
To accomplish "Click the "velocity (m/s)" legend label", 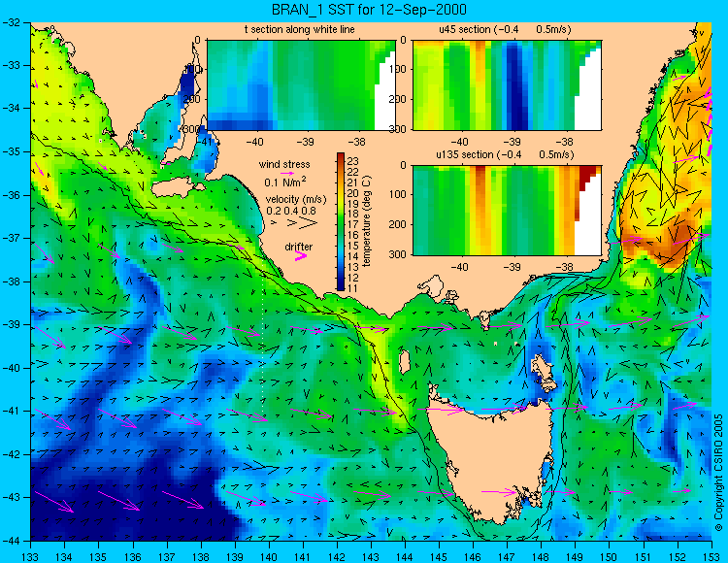I will coord(296,199).
